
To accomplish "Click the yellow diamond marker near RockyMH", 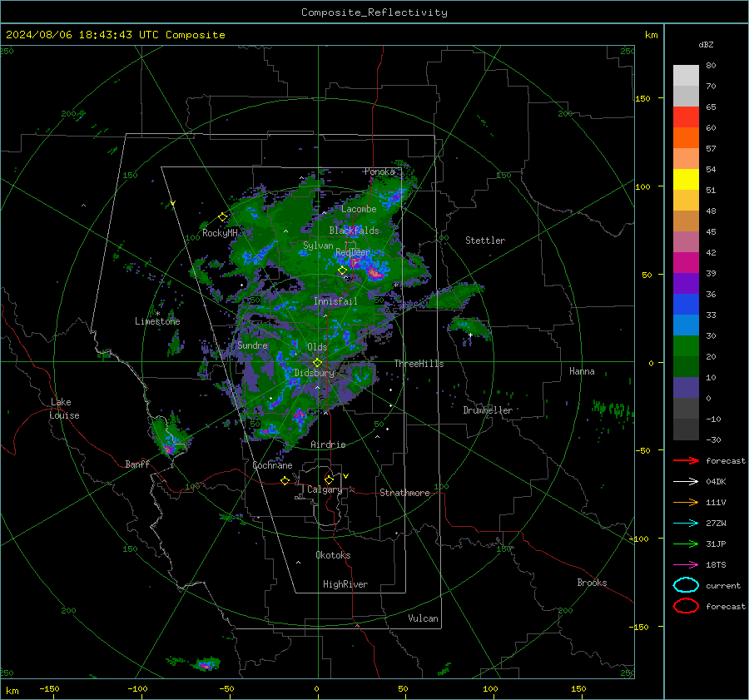I will coord(222,217).
